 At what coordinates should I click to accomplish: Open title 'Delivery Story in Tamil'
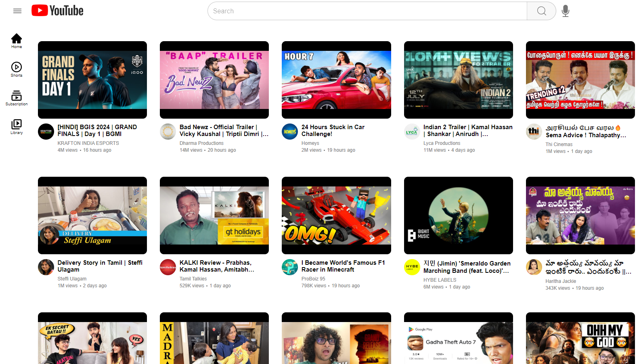[x=100, y=266]
